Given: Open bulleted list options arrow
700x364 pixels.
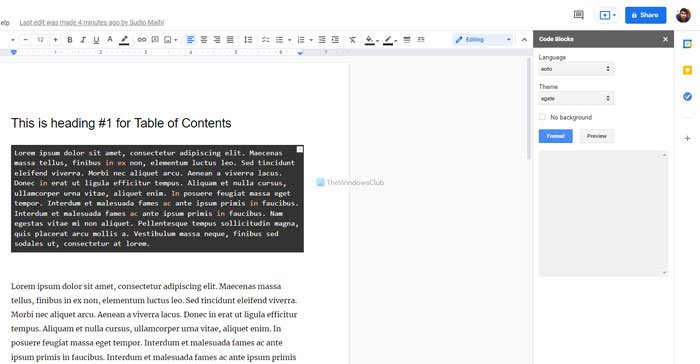Looking at the screenshot, I should coord(289,40).
